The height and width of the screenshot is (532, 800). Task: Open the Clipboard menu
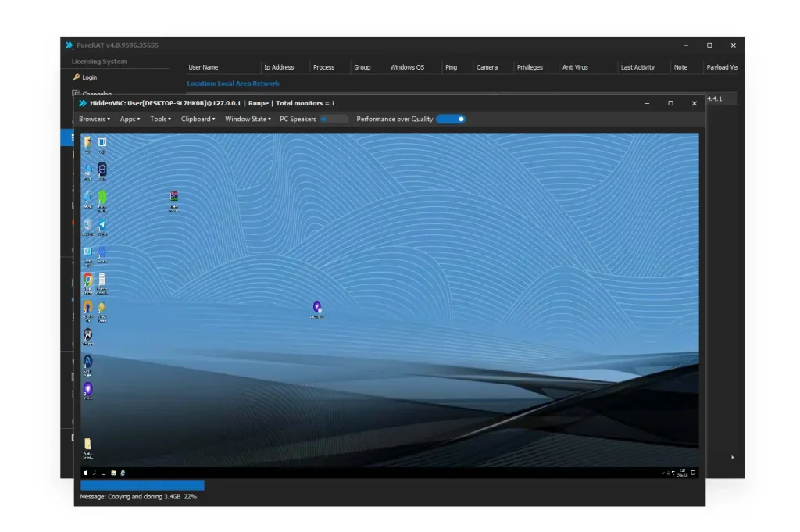(198, 119)
